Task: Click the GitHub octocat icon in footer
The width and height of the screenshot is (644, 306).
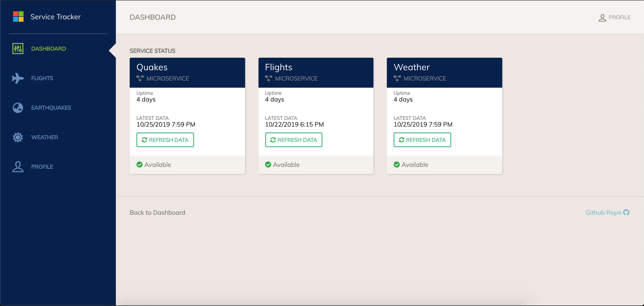Action: [x=626, y=212]
